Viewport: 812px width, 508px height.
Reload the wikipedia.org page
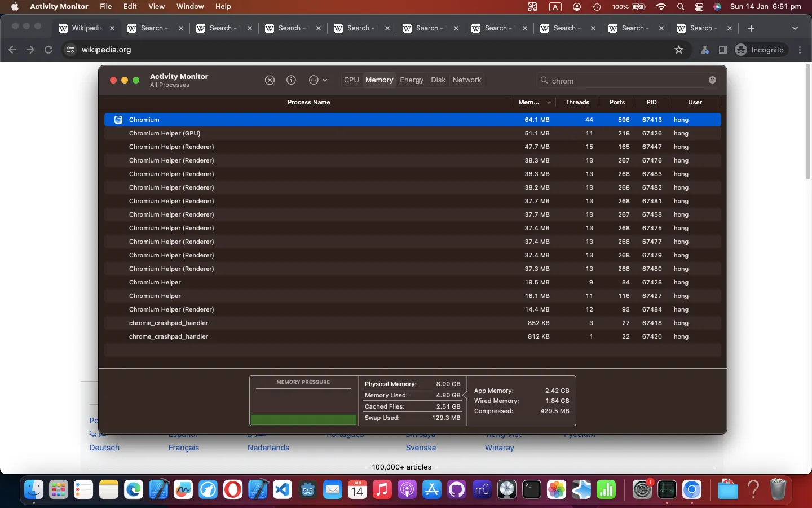point(48,50)
